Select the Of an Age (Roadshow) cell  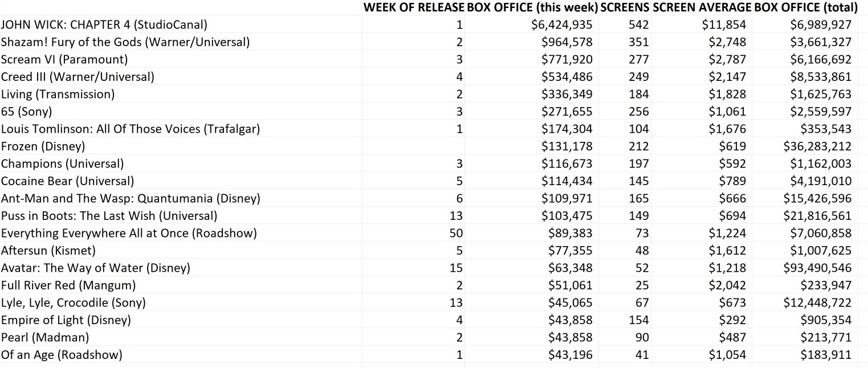click(x=62, y=355)
